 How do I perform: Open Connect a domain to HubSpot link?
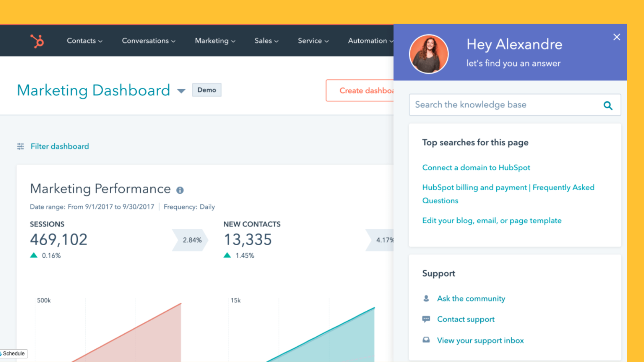[x=476, y=168]
